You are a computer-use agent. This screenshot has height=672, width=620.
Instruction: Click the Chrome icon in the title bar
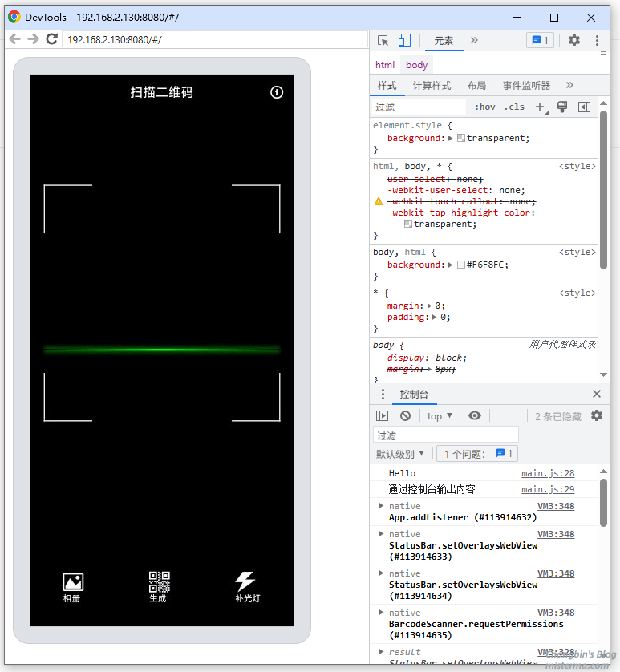tap(14, 17)
